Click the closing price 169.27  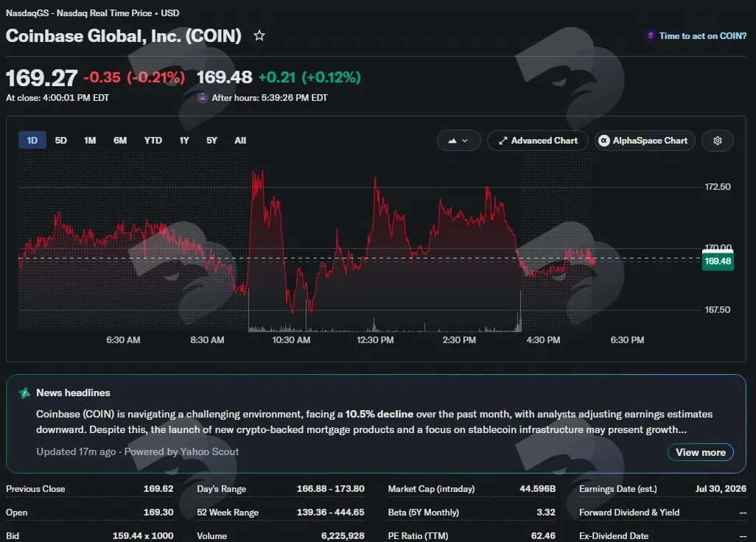click(x=41, y=78)
